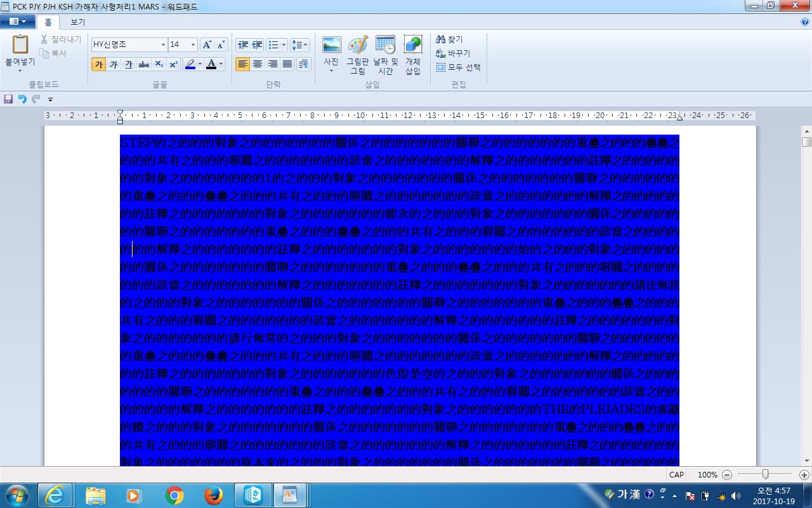Viewport: 812px width, 508px height.
Task: Open Firefox from the taskbar
Action: click(214, 495)
